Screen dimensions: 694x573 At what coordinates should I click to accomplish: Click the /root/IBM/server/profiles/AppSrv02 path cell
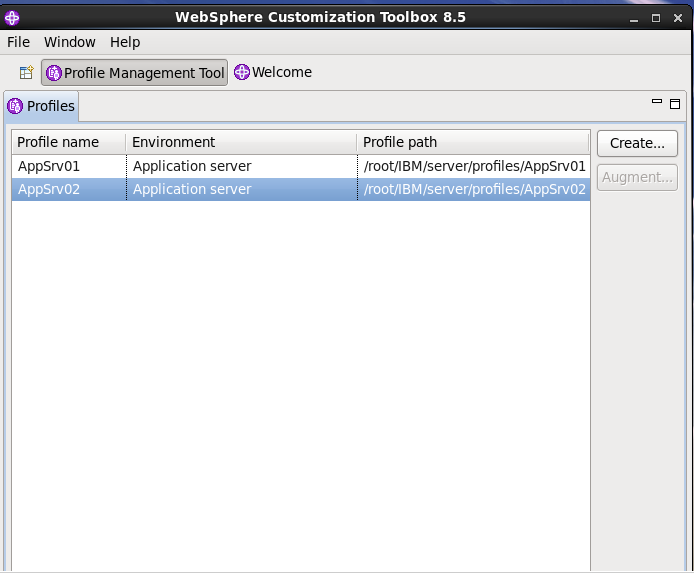(x=474, y=189)
